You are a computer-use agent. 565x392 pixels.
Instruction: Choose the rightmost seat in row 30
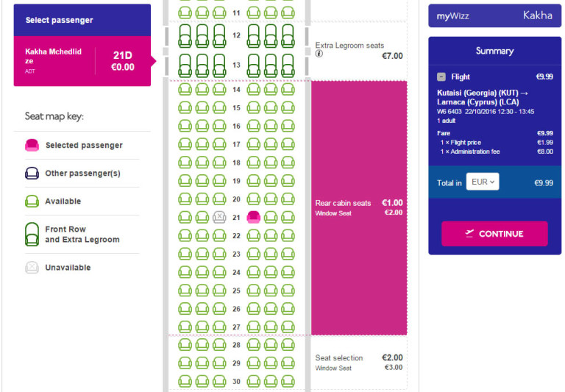coord(288,381)
